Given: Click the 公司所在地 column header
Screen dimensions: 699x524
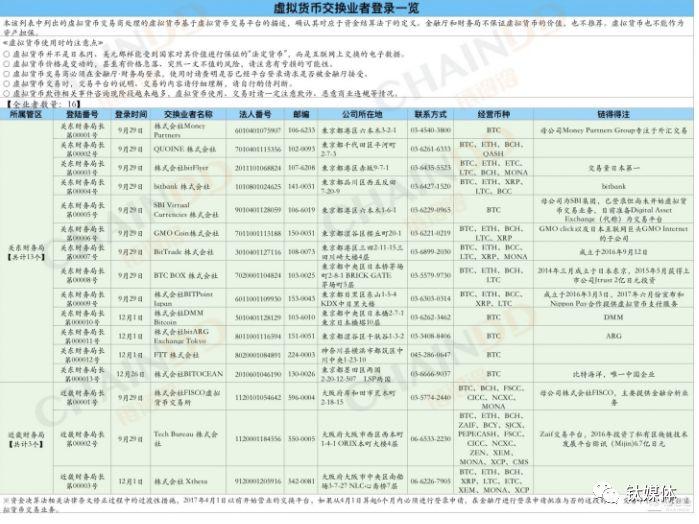Looking at the screenshot, I should 362,115.
